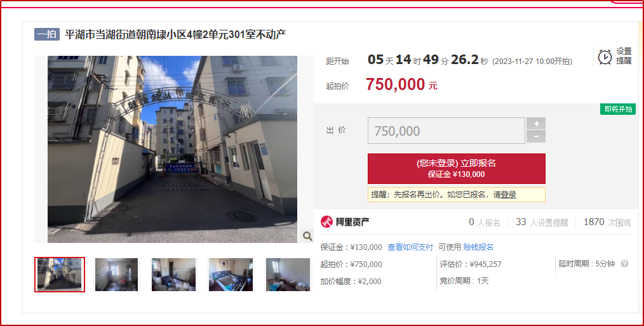Screen dimensions: 644x326
Task: Click the 设置提醒 reminder text
Action: tap(624, 56)
